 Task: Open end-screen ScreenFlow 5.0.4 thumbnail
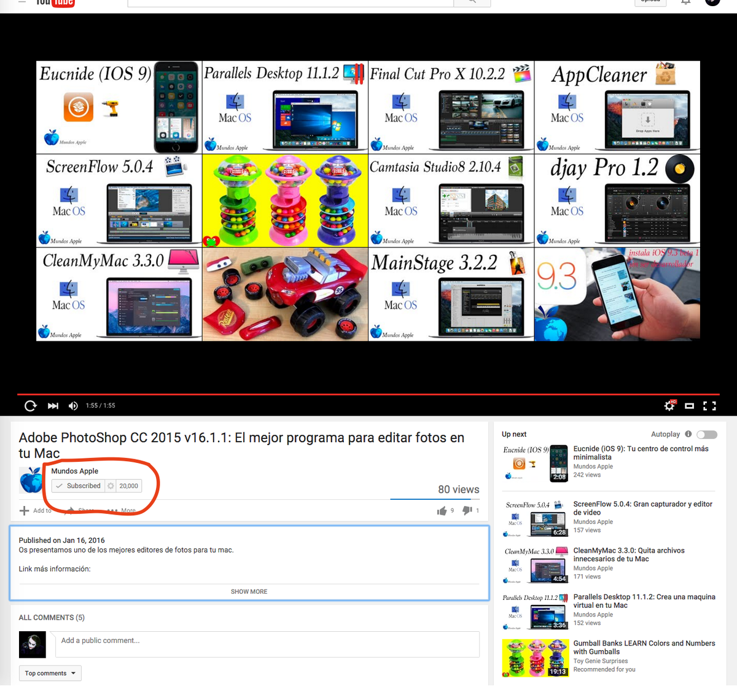click(x=119, y=201)
